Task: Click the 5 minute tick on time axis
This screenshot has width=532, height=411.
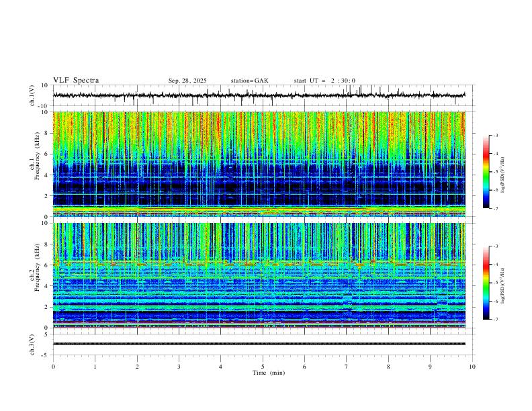Action: pyautogui.click(x=263, y=366)
